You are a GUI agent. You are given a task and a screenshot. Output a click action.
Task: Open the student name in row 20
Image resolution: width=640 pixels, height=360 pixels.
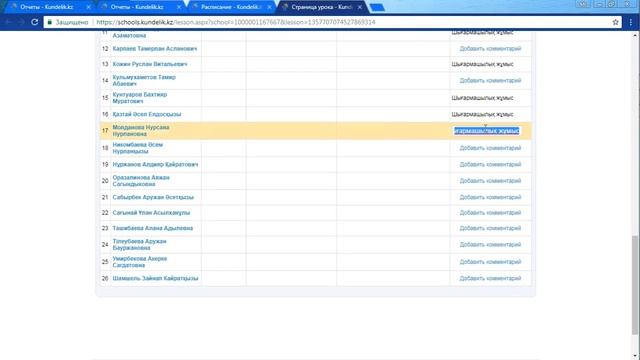point(141,180)
